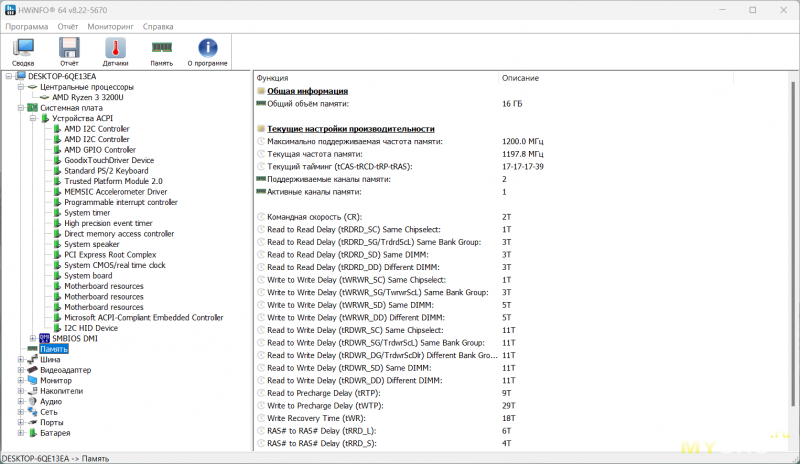Click the status bar path DESKTOP-6QE13EA -> Память
Screen dimensions: 800x464
[56, 458]
